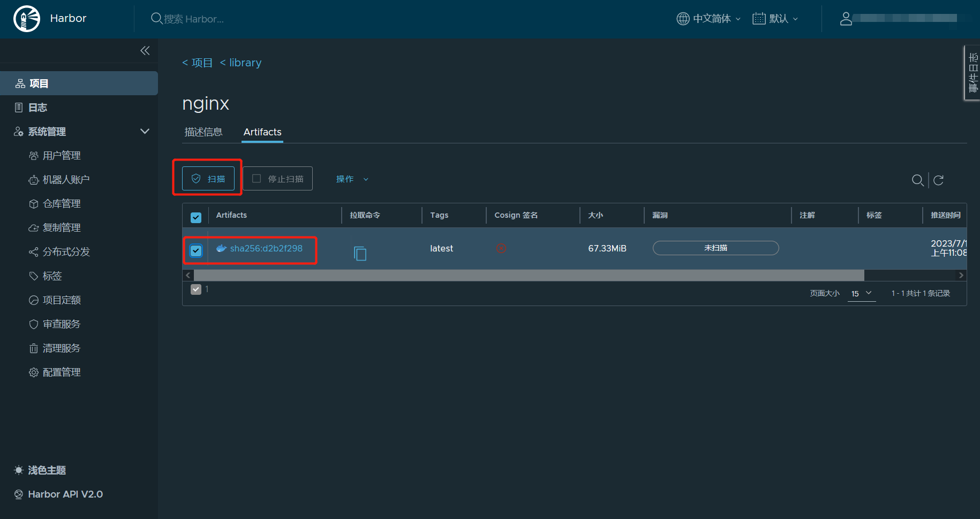
Task: Uncheck the sha256:d2b2f298 row checkbox
Action: [x=196, y=250]
